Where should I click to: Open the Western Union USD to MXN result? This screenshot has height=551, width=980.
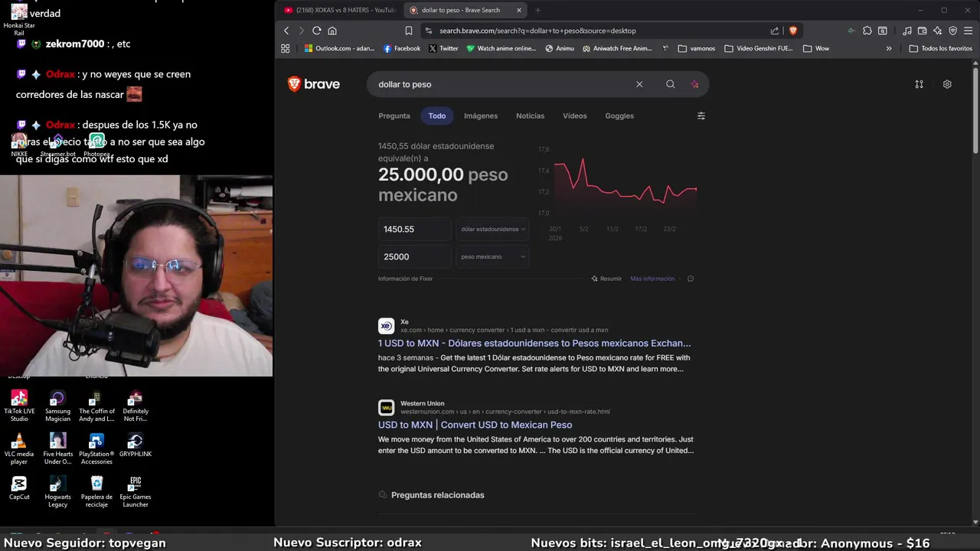(475, 425)
